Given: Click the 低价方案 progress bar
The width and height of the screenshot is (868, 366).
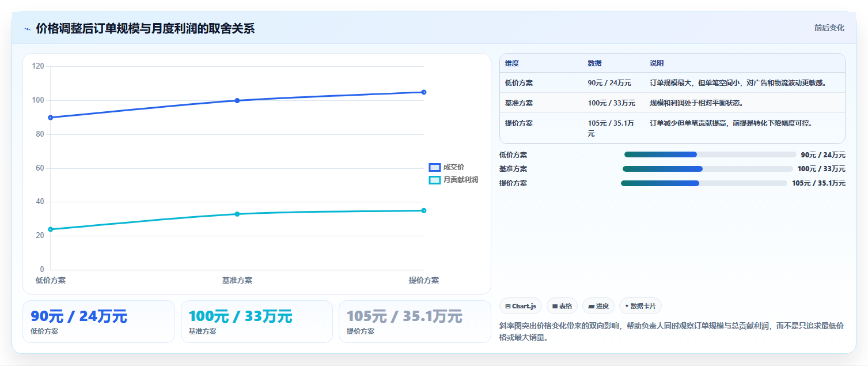Looking at the screenshot, I should click(710, 154).
